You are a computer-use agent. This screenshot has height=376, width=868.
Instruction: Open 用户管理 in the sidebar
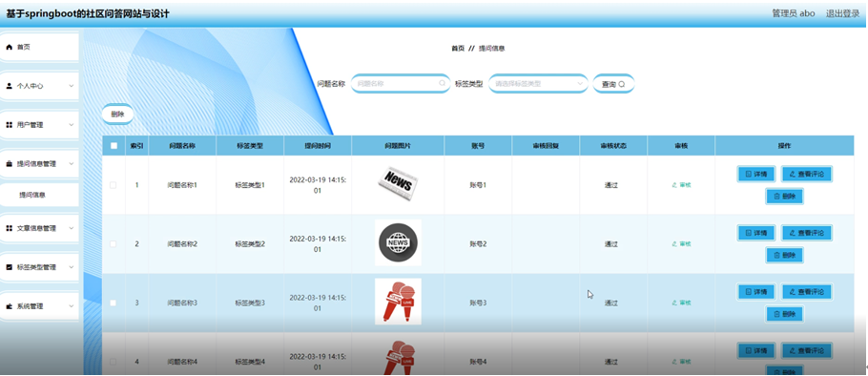pyautogui.click(x=39, y=125)
